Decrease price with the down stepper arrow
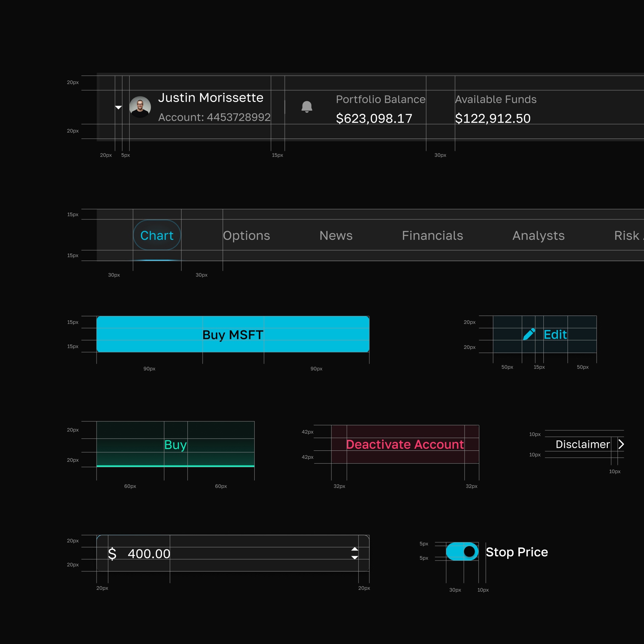Image resolution: width=644 pixels, height=644 pixels. tap(355, 558)
